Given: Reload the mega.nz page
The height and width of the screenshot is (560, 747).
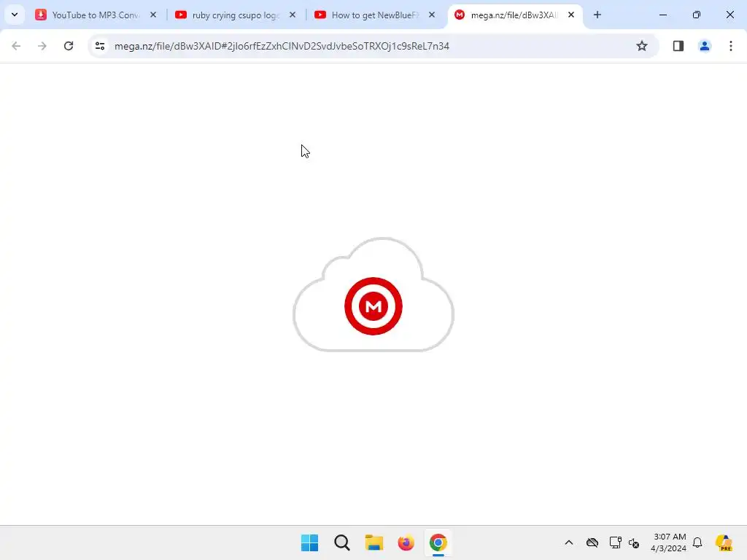Looking at the screenshot, I should pos(69,46).
